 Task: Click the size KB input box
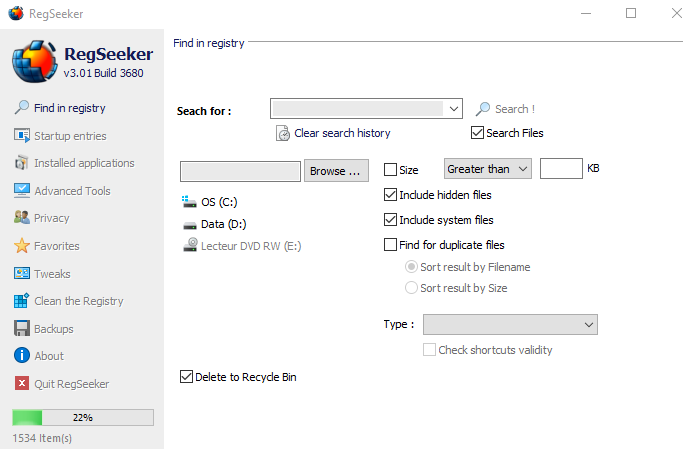tap(561, 168)
